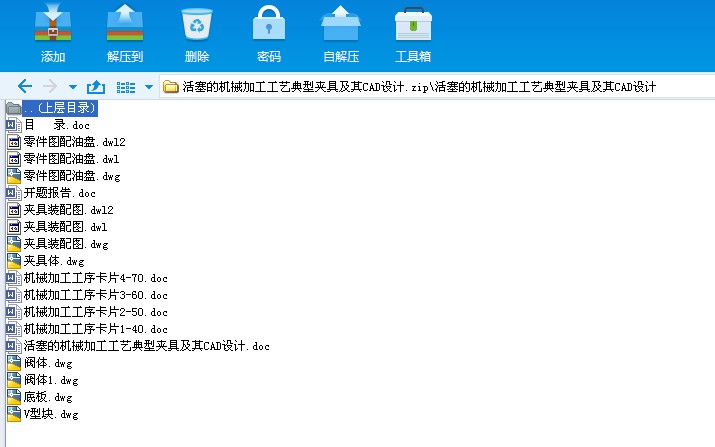The height and width of the screenshot is (447, 715).
Task: Select file 活塞的机械加工工艺典型夹具及其CAD设计.doc
Action: click(147, 346)
